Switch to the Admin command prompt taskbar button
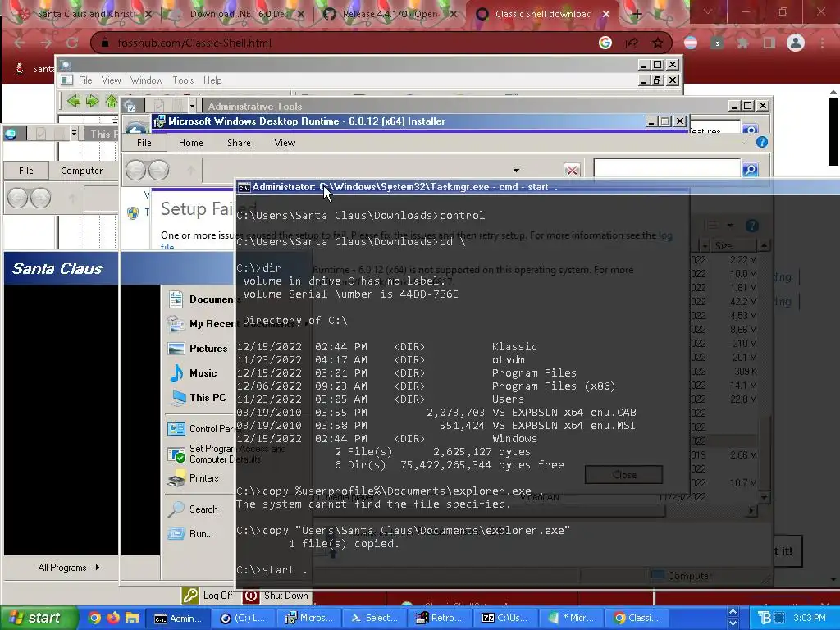Image resolution: width=840 pixels, height=630 pixels. (178, 619)
